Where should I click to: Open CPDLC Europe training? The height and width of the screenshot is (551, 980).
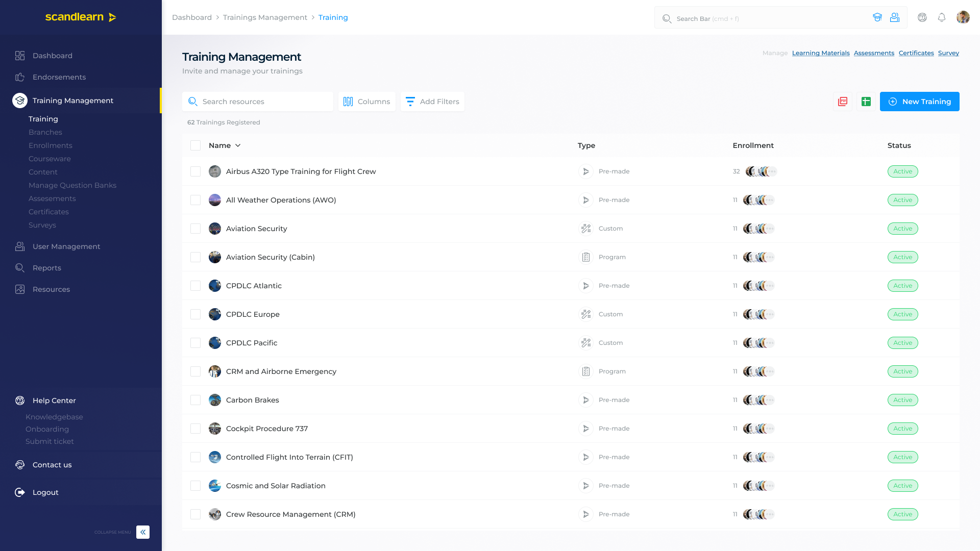(x=253, y=314)
